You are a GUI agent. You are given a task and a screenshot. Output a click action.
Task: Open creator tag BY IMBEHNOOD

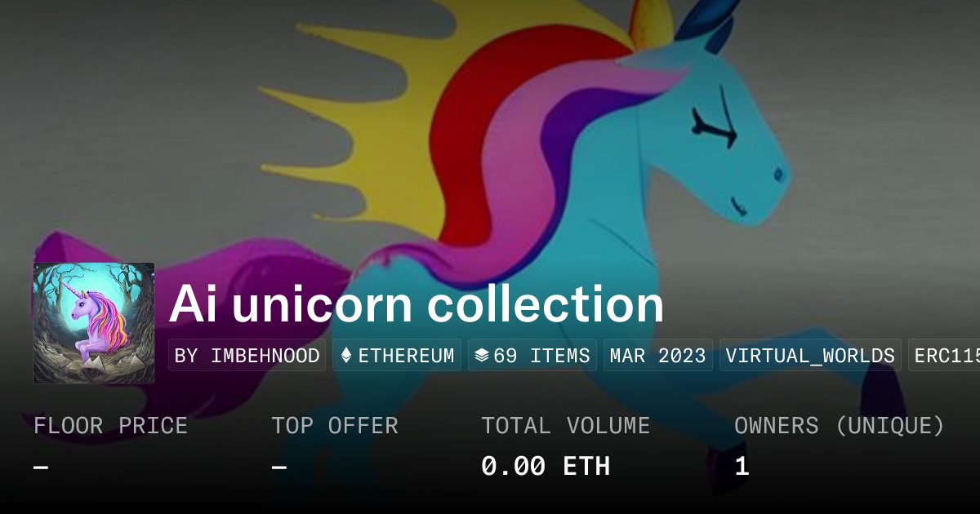tap(247, 356)
